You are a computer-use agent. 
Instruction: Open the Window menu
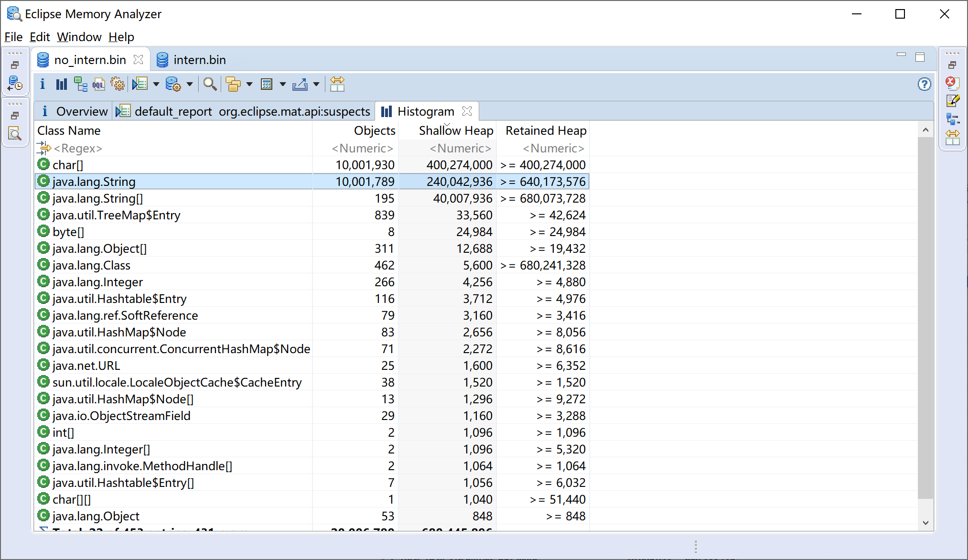point(79,37)
